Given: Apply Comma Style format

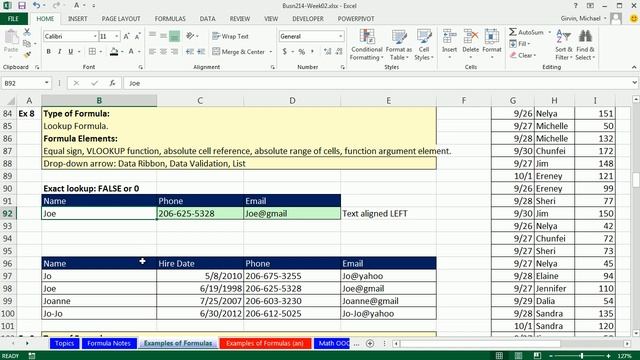Looking at the screenshot, I should pos(313,51).
